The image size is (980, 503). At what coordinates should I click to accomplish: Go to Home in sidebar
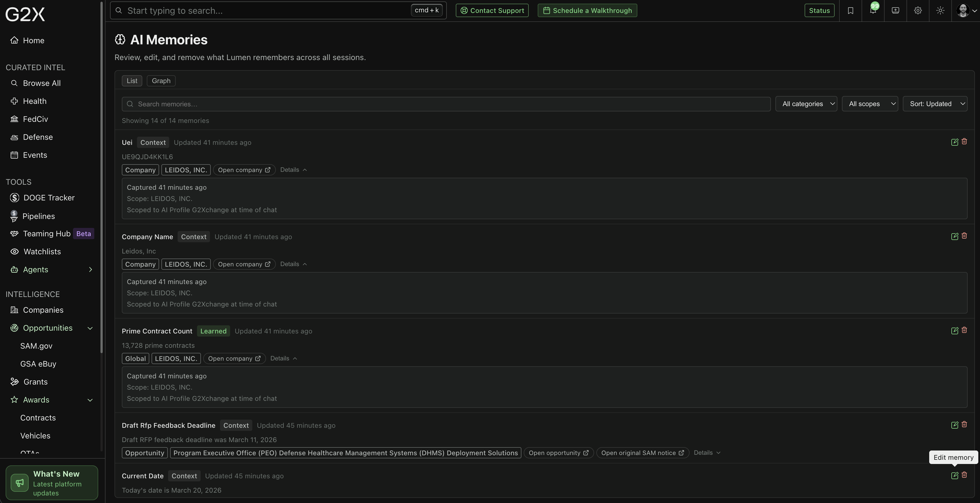coord(28,40)
